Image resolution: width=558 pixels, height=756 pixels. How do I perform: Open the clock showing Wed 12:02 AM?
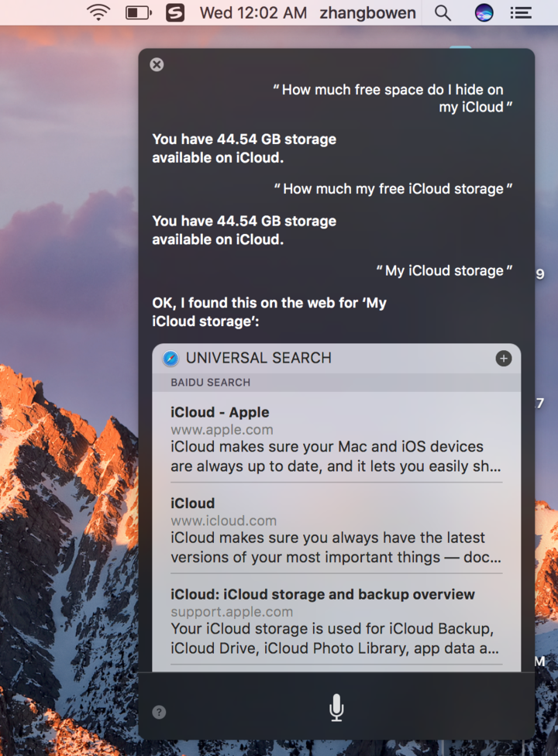coord(253,13)
